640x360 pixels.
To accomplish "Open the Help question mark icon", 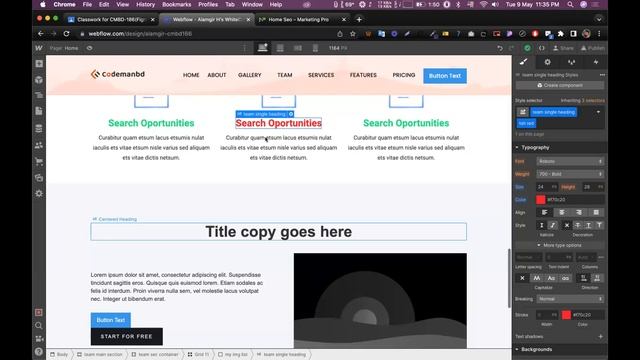I will 39,351.
